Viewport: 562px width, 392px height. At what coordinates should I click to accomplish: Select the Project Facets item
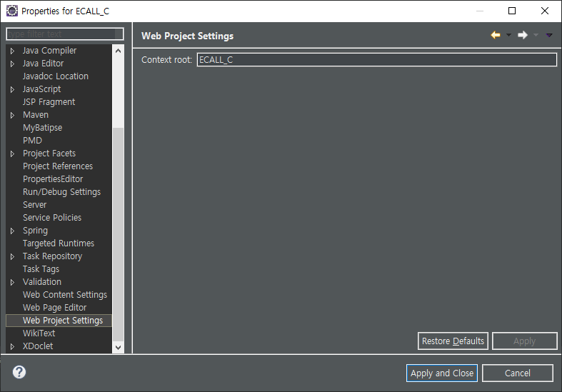coord(49,154)
